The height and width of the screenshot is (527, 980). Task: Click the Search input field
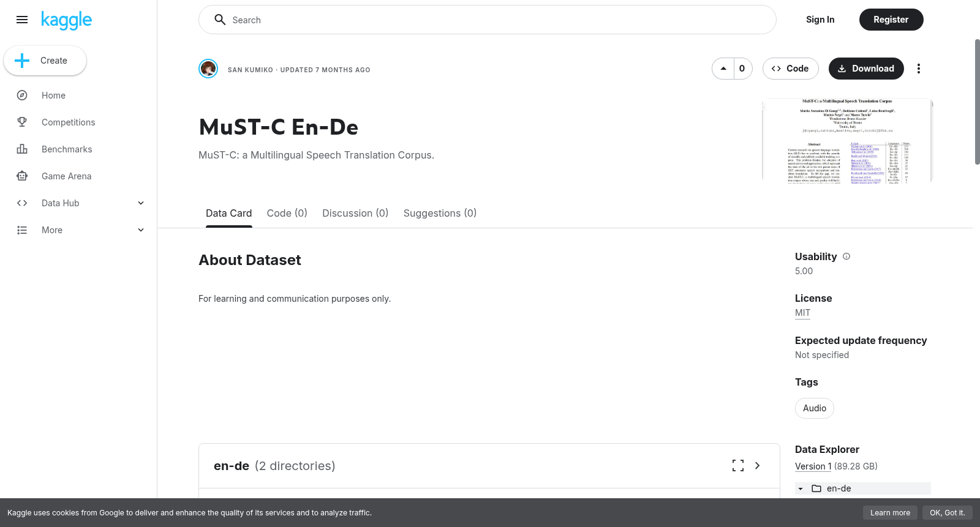[x=488, y=20]
